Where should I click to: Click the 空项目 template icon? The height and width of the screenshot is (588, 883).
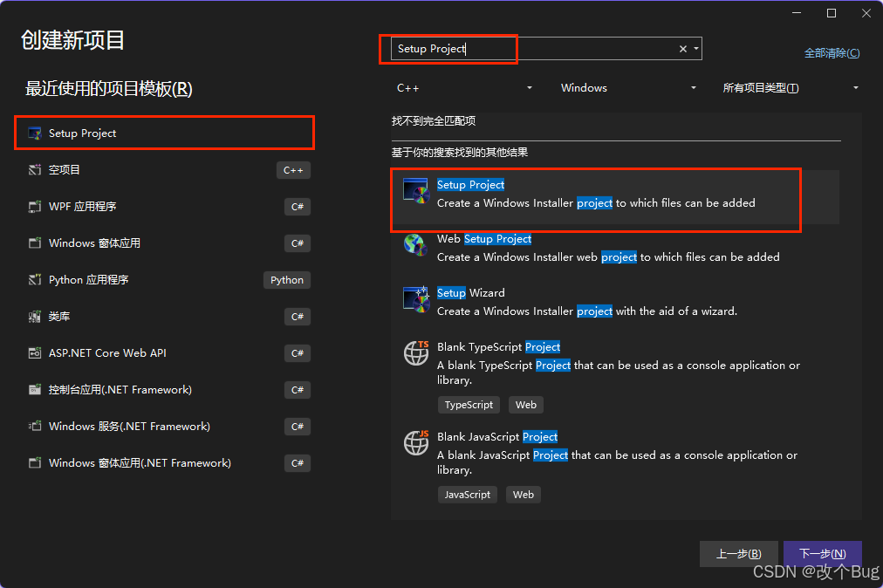(x=35, y=169)
